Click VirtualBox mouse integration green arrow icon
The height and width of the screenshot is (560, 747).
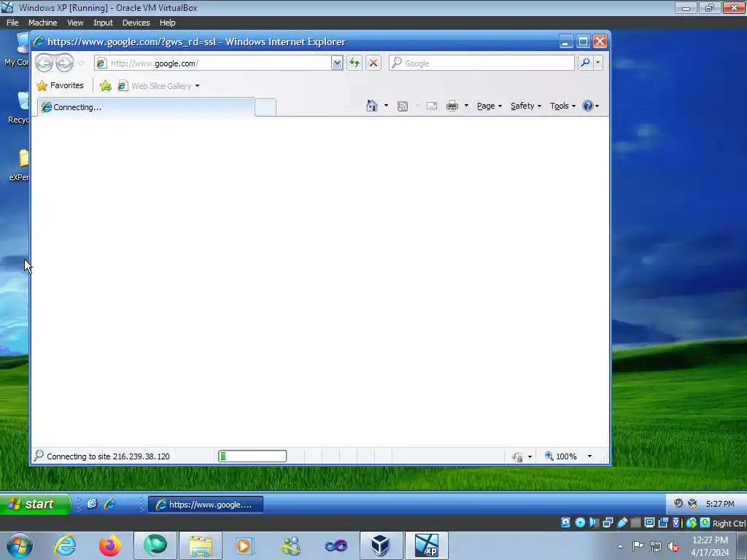tap(705, 523)
